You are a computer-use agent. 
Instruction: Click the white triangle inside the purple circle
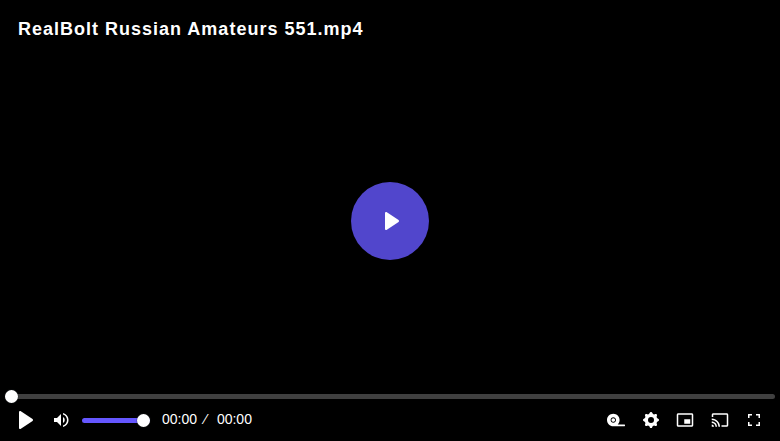(391, 221)
